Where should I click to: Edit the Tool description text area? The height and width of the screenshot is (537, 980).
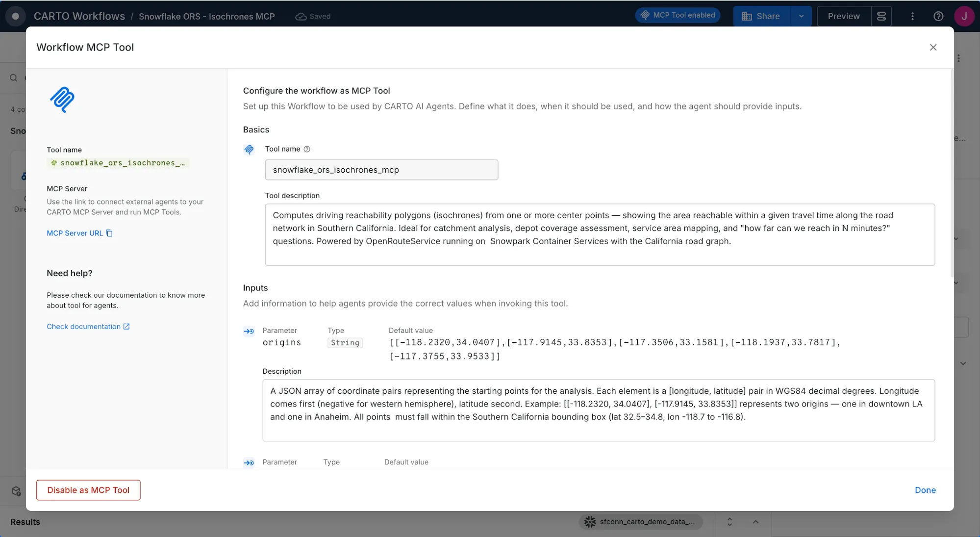coord(600,234)
